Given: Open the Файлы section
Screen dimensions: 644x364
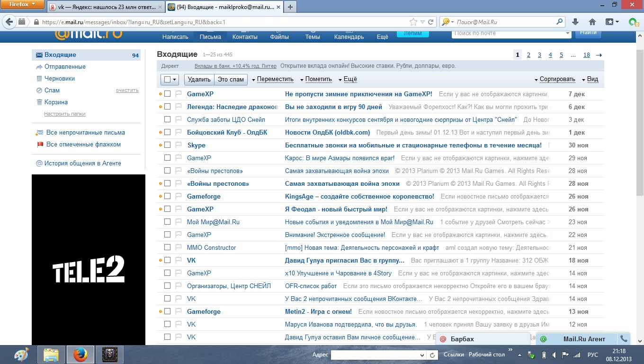Looking at the screenshot, I should (x=279, y=37).
